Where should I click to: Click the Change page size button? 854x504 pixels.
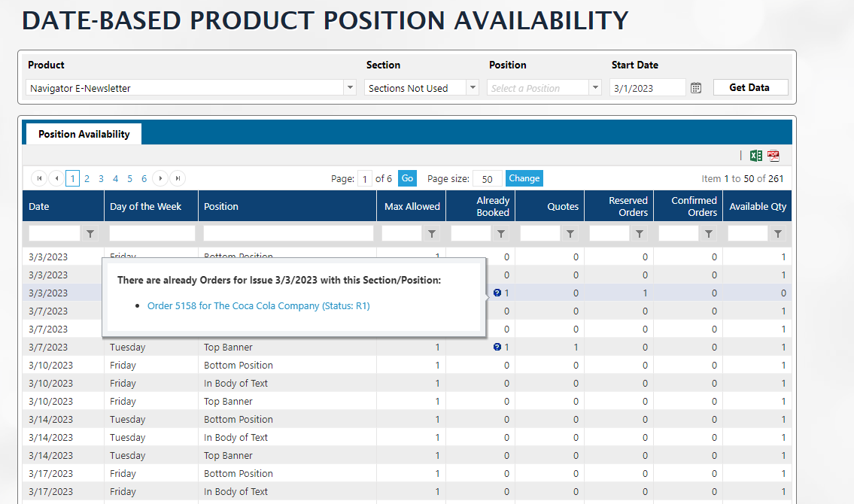click(x=524, y=178)
